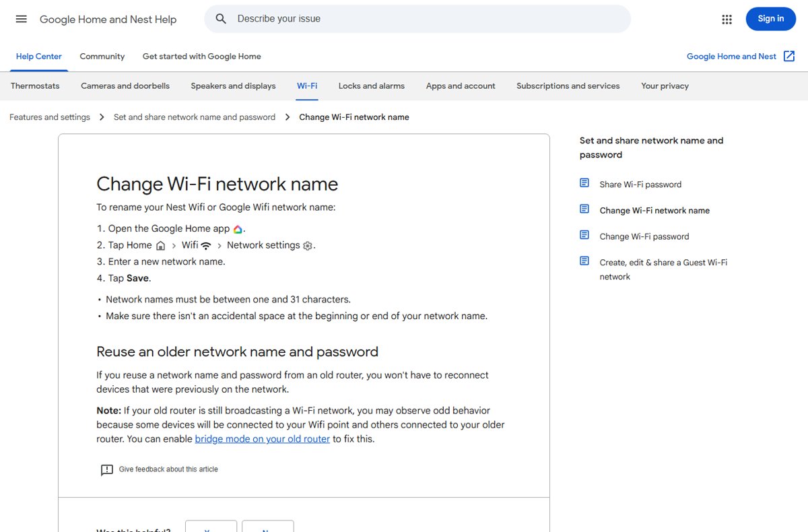Click the article icon beside Change Wi-Fi password
This screenshot has height=532, width=808.
[x=584, y=235]
